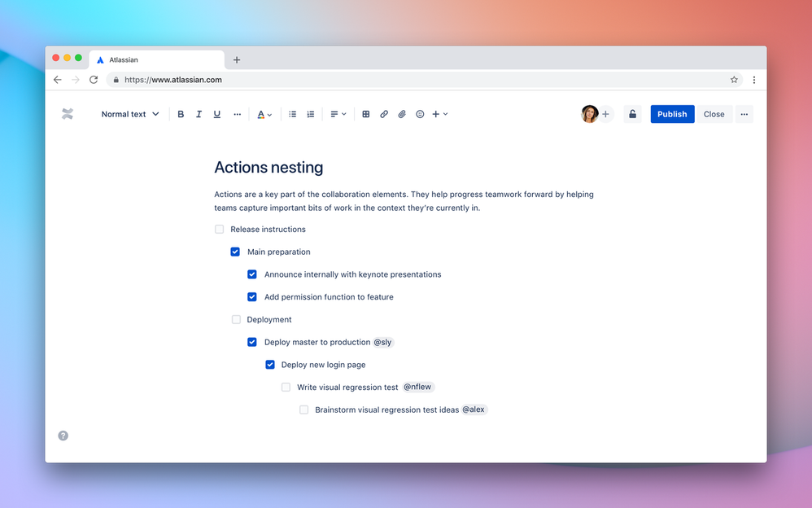
Task: Uncheck Deploy master to production
Action: click(252, 342)
